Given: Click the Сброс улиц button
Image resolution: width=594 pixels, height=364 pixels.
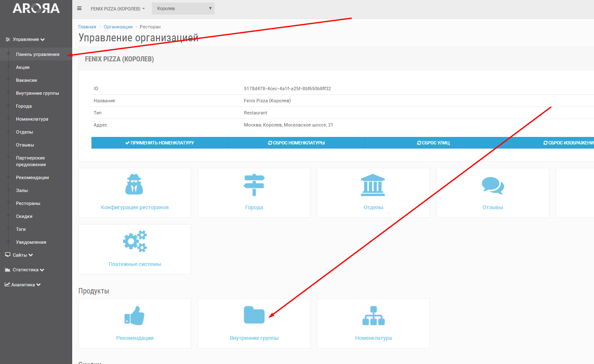Looking at the screenshot, I should coord(433,143).
